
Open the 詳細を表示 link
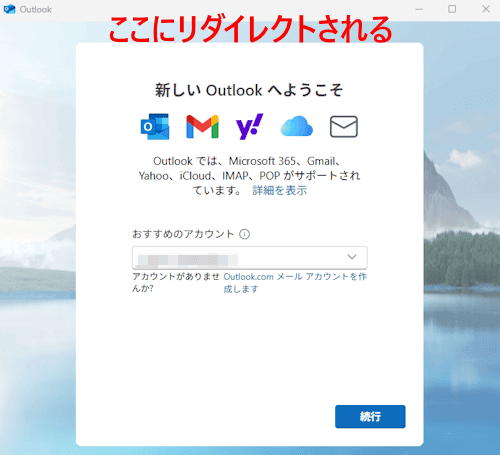point(280,190)
